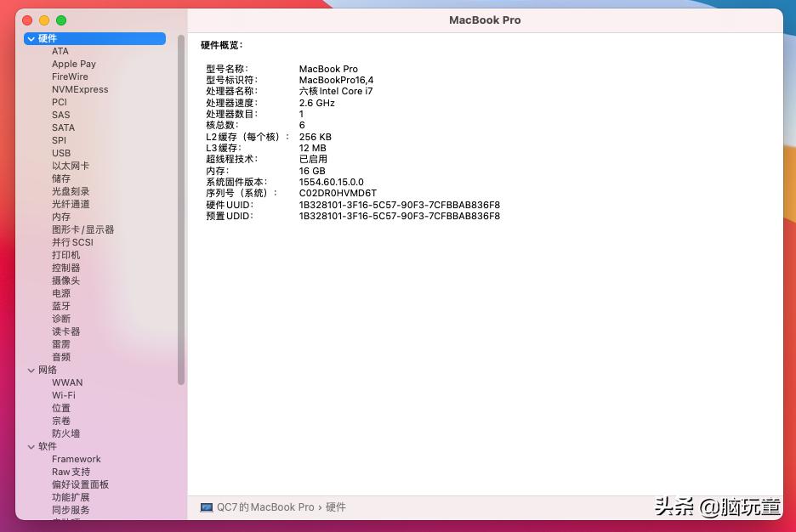796x532 pixels.
Task: Collapse the 软件 software section
Action: (31, 446)
